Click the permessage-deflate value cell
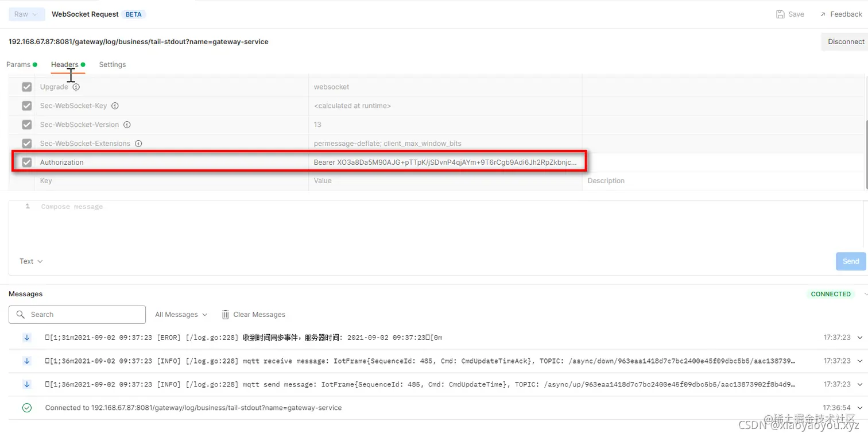 pyautogui.click(x=445, y=144)
